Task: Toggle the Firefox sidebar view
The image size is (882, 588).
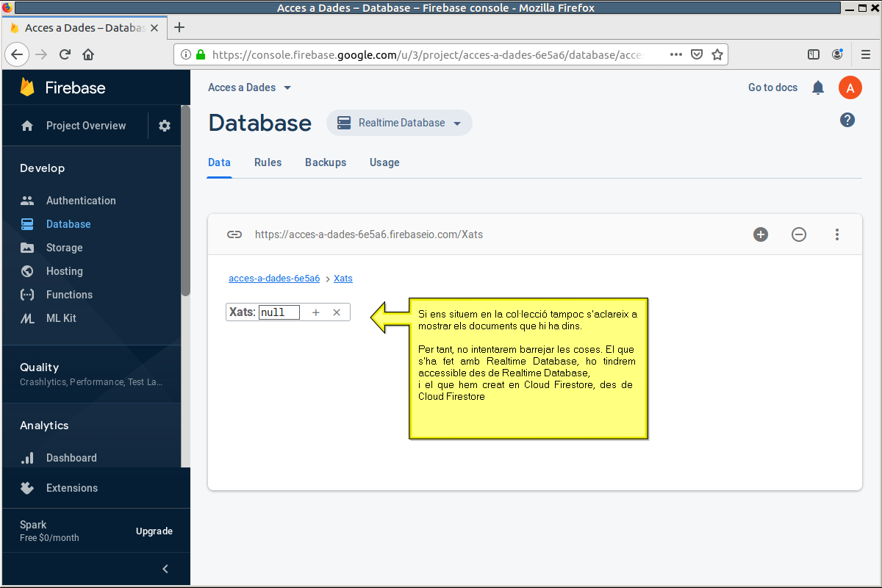Action: pos(814,54)
